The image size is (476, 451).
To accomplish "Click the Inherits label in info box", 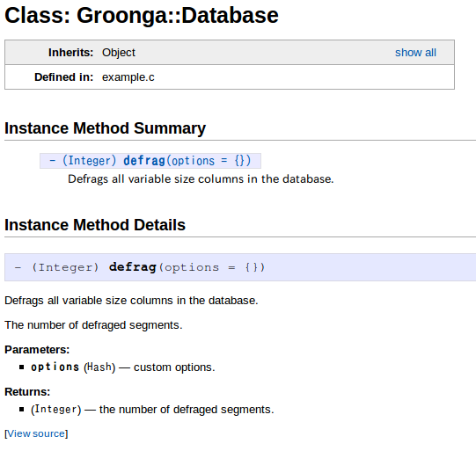I will click(70, 53).
